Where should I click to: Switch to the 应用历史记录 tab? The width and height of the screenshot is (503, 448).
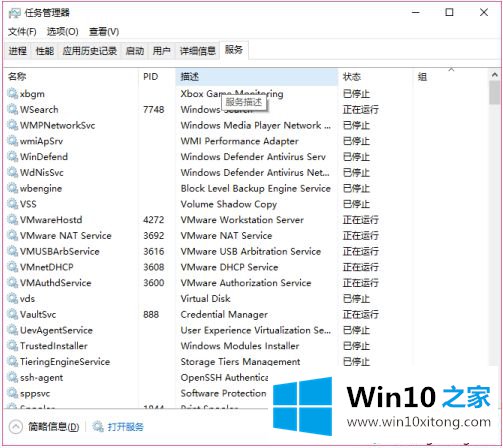[x=90, y=51]
